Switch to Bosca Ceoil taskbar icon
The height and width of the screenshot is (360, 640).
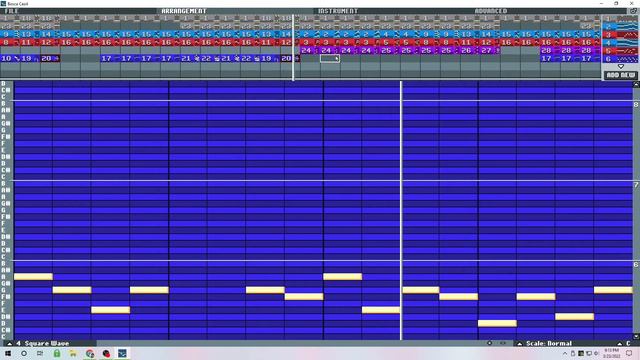(x=122, y=353)
